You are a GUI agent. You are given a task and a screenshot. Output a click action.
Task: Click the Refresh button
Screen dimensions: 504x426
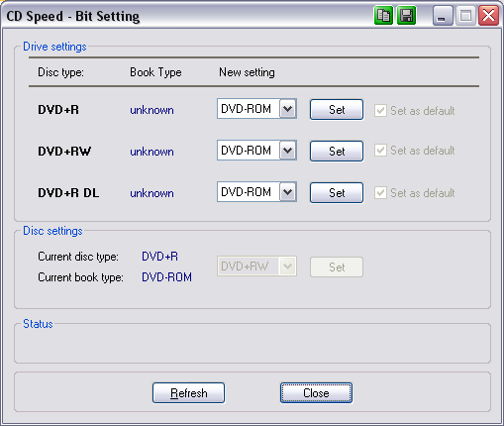188,393
